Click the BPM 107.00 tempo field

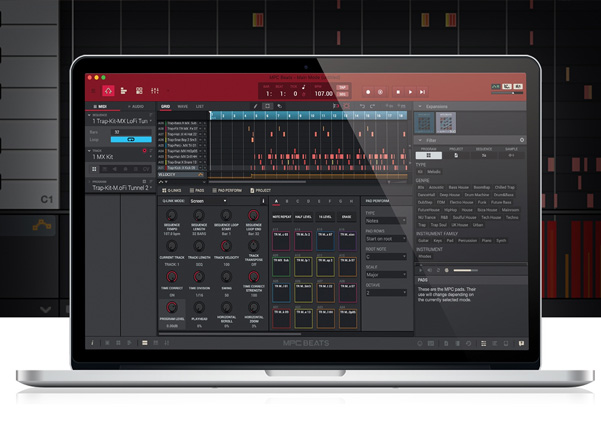pos(323,94)
